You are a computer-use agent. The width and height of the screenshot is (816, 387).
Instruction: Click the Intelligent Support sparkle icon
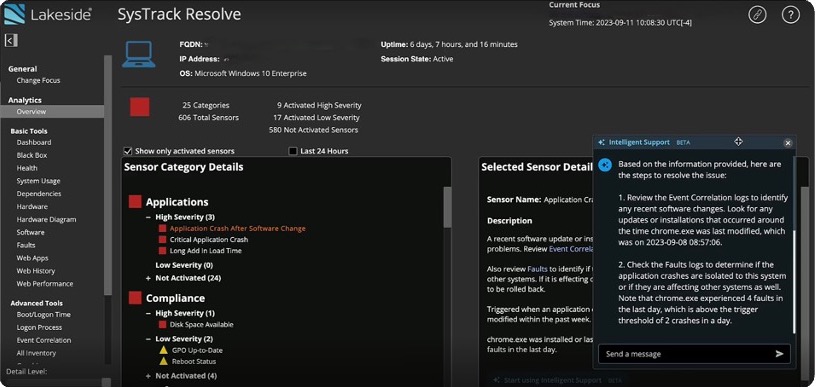[x=602, y=142]
